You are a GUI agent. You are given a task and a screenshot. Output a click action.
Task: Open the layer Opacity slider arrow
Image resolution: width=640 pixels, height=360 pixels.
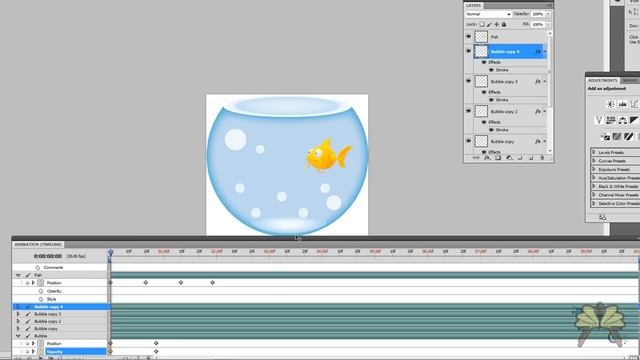(x=548, y=14)
